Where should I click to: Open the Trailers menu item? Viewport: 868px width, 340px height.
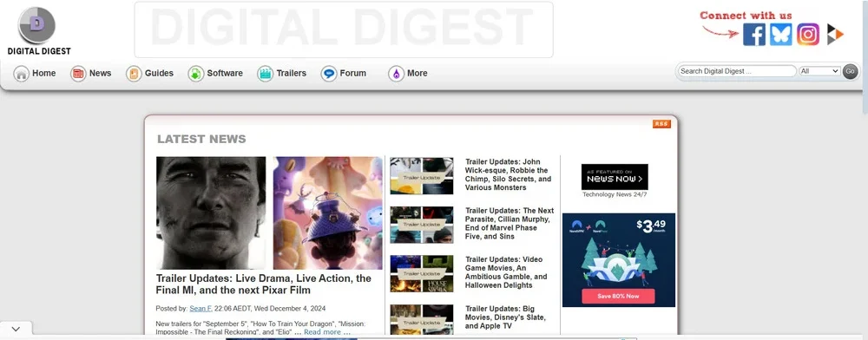[291, 73]
